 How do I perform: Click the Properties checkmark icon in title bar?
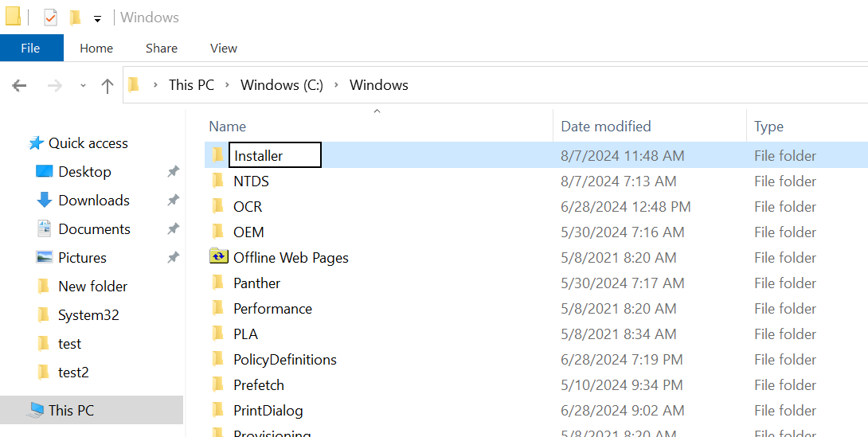50,18
